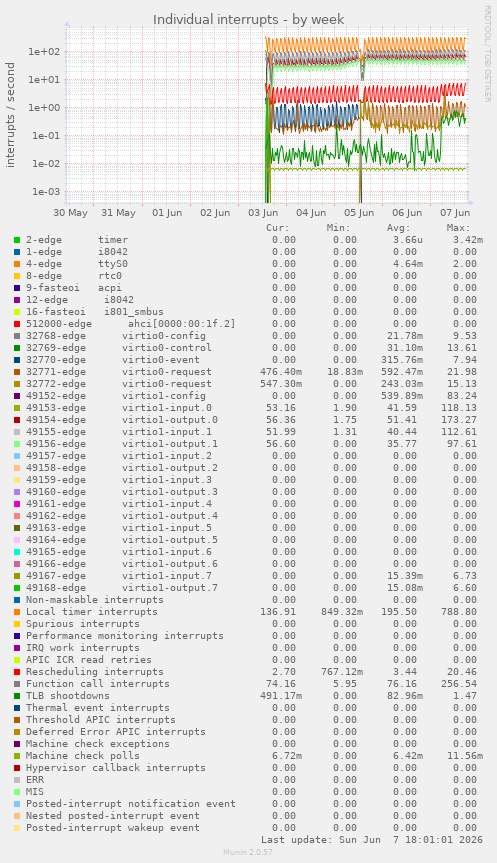Click the Local timer max value 788.80
Image resolution: width=497 pixels, height=863 pixels.
[459, 612]
